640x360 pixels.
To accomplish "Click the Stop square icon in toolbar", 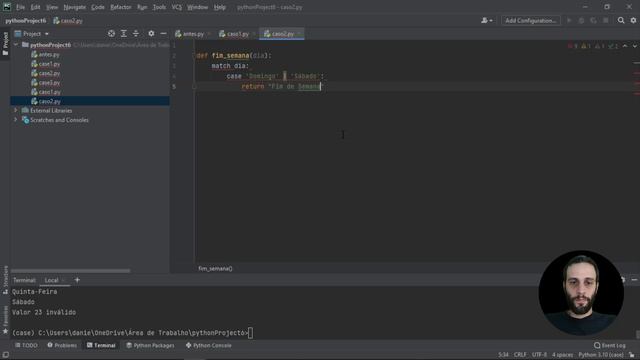I will coord(606,20).
